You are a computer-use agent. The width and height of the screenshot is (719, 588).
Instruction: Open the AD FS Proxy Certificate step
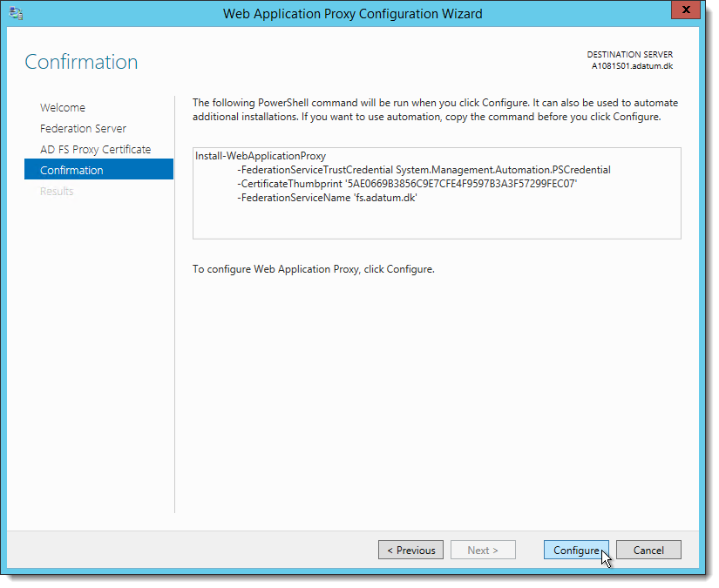pyautogui.click(x=95, y=150)
